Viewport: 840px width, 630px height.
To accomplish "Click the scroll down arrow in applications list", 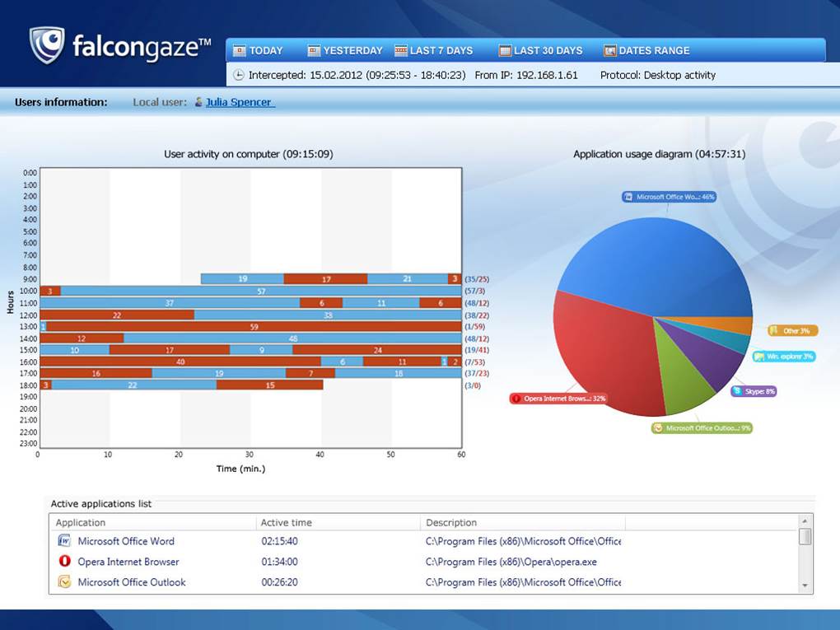I will point(805,586).
